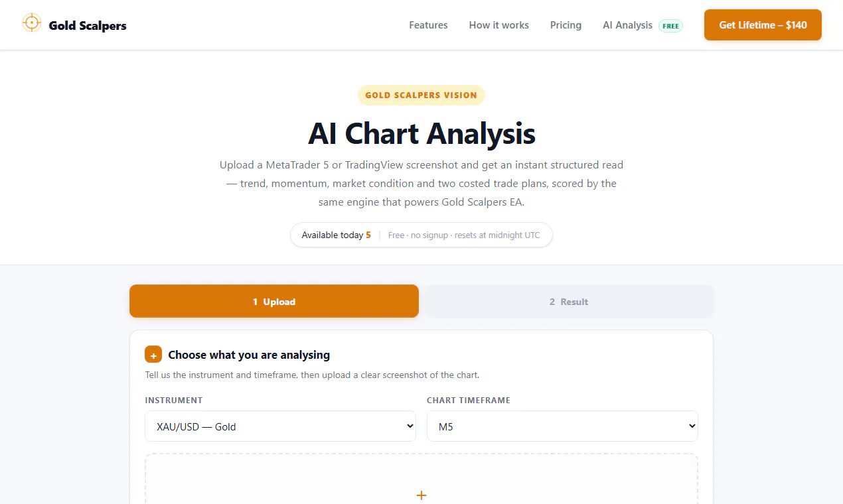Viewport: 843px width, 504px height.
Task: Click the Choose what you are analysing heading
Action: 249,355
